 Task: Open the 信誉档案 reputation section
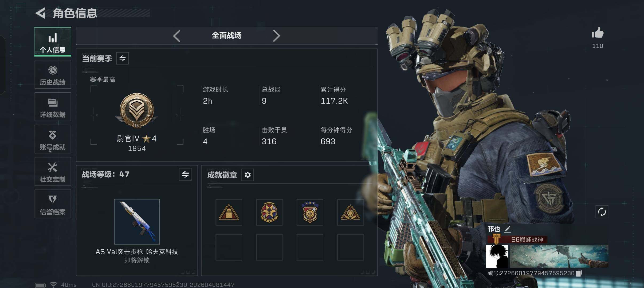(x=53, y=204)
